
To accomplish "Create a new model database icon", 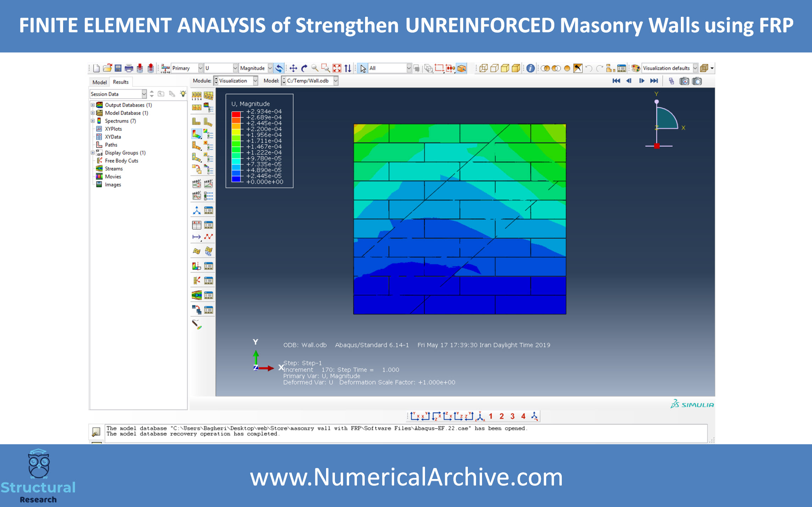I will 96,68.
